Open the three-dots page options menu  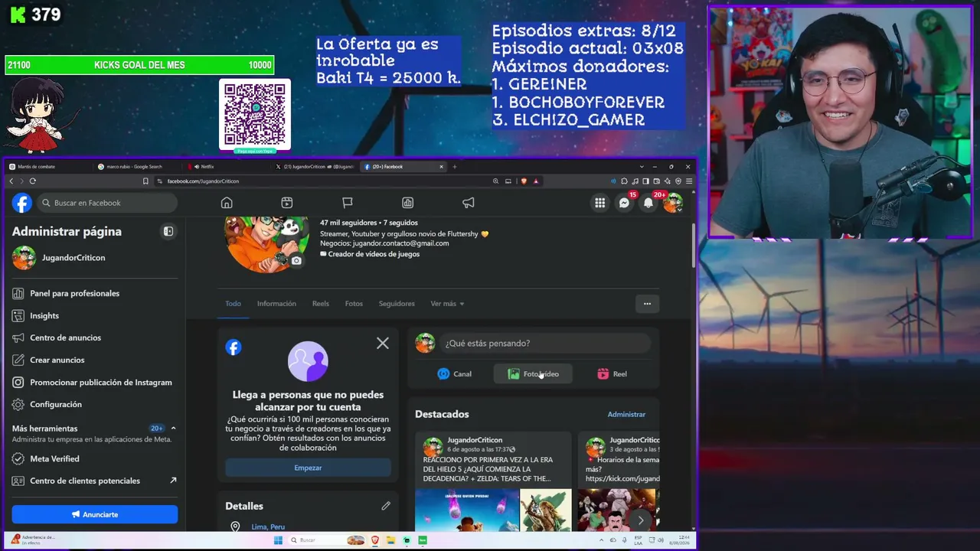coord(647,304)
